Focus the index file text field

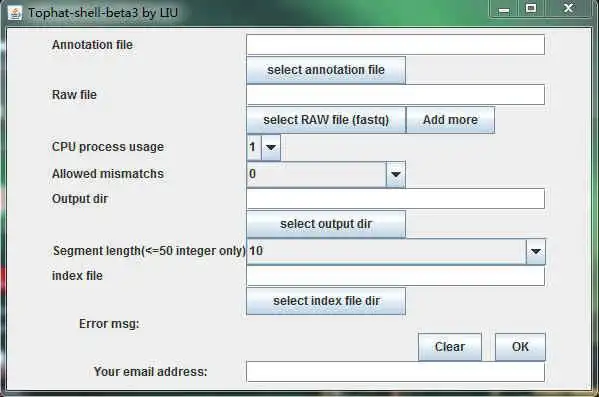395,276
